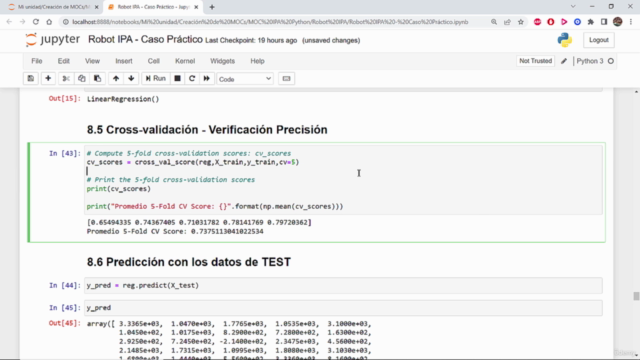
Task: Click the Jupyter logo
Action: (52, 40)
